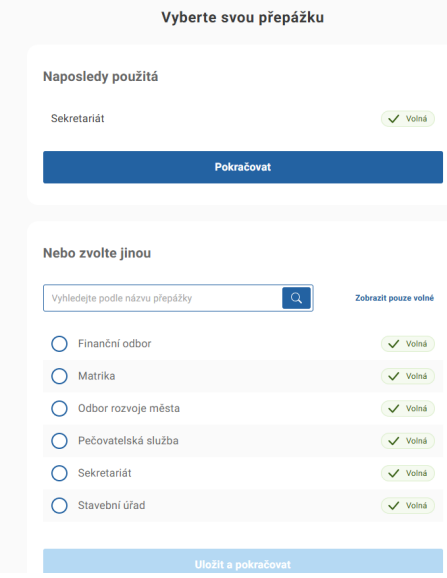The height and width of the screenshot is (578, 447).
Task: Focus the Vyhledejte podle názvu přepážky field
Action: pyautogui.click(x=163, y=298)
